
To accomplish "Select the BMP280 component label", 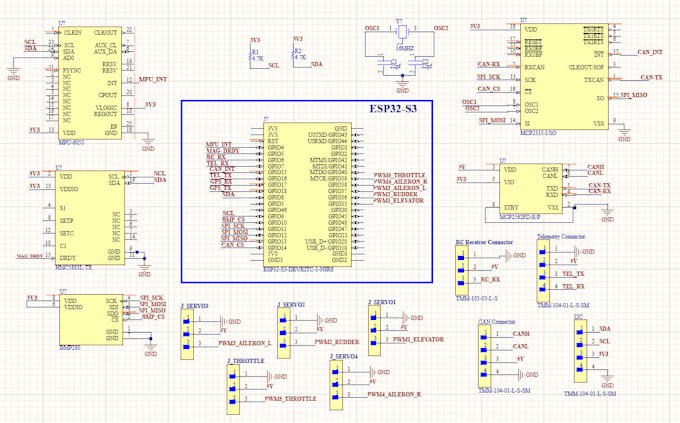I will click(70, 348).
